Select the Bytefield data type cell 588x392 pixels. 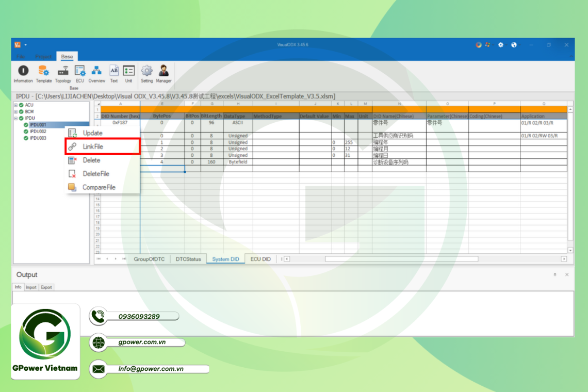pos(238,162)
